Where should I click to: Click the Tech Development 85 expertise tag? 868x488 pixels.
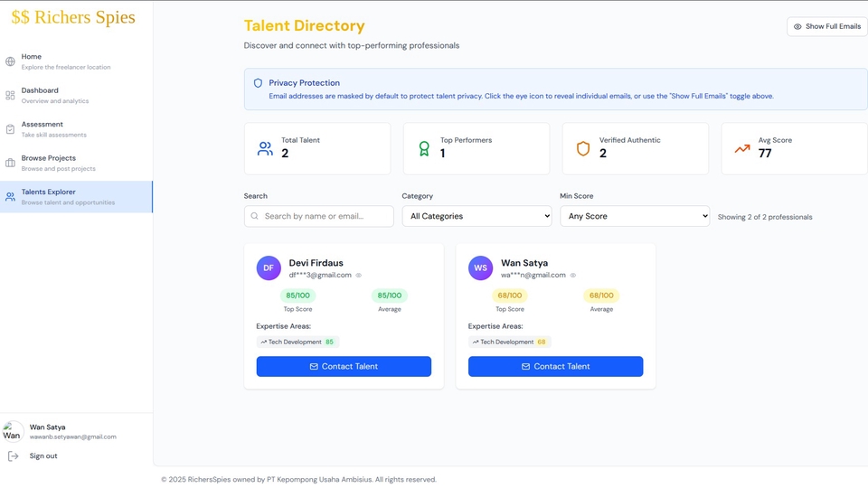click(297, 342)
